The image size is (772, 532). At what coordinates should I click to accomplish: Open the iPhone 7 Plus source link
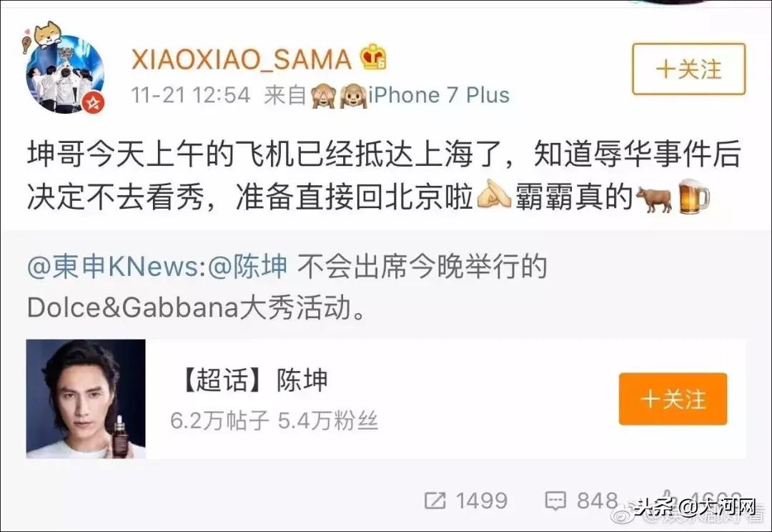pos(439,95)
